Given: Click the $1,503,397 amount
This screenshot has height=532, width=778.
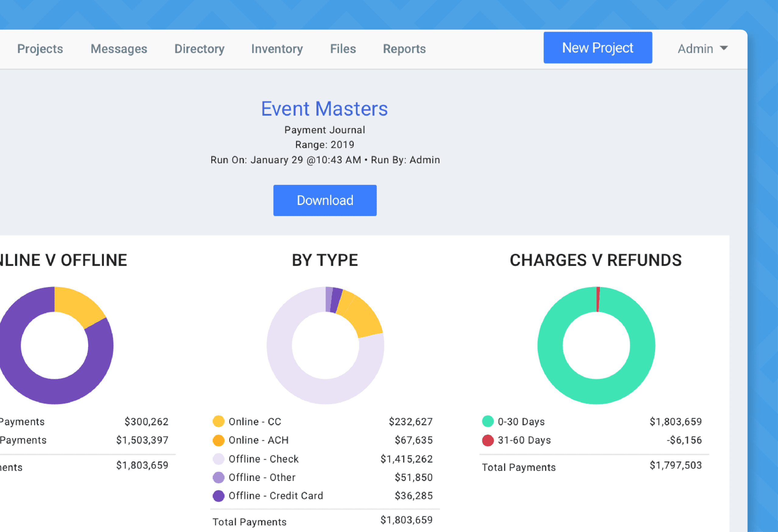Looking at the screenshot, I should [142, 440].
